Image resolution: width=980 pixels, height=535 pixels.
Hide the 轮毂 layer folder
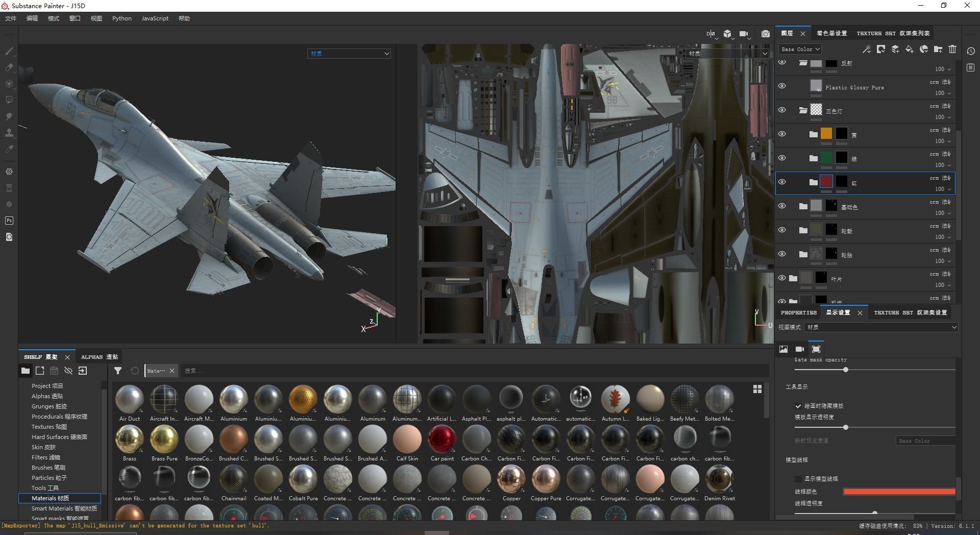[x=782, y=230]
